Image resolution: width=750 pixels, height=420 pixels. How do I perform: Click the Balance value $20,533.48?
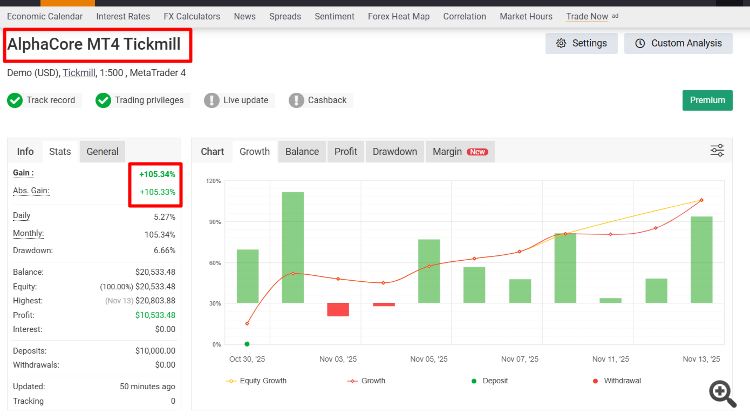point(155,272)
